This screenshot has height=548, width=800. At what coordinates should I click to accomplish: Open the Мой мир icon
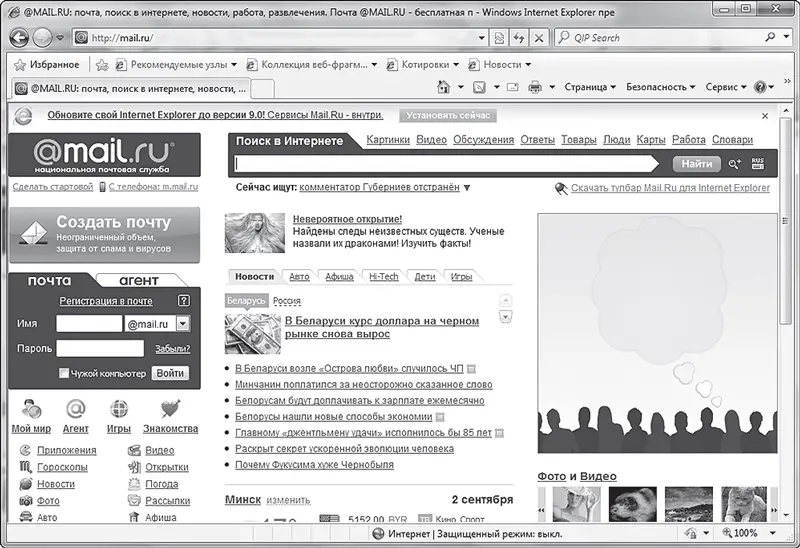tap(31, 409)
